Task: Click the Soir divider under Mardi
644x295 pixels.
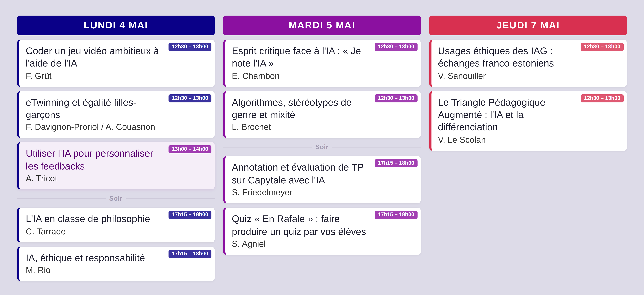Action: point(322,147)
